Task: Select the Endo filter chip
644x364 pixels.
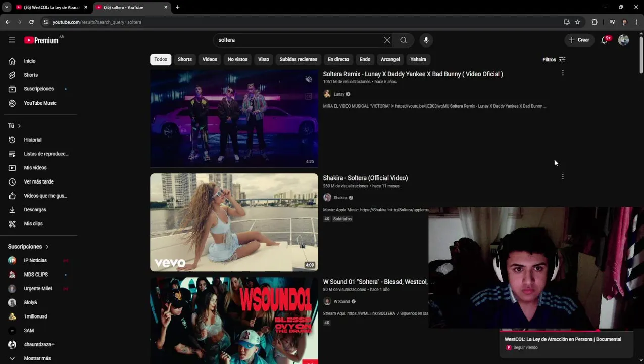Action: click(365, 60)
